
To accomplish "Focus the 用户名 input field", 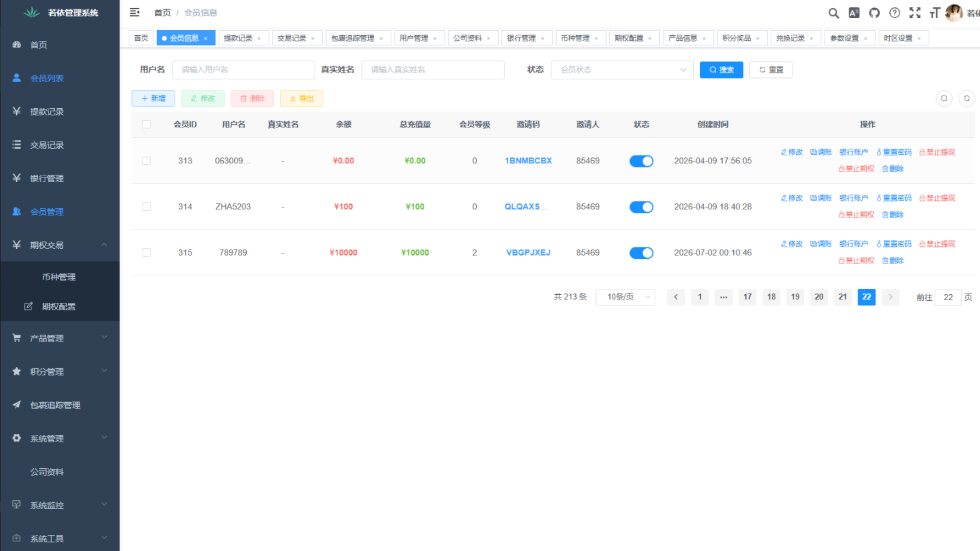I will click(x=243, y=69).
